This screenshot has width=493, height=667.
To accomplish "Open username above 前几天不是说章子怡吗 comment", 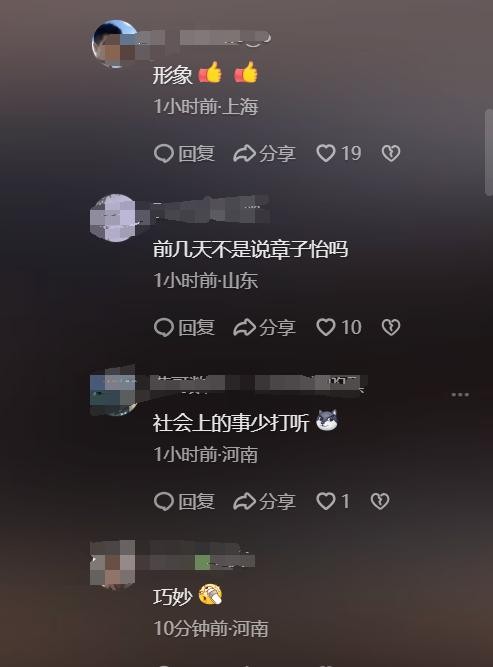I will (x=211, y=209).
